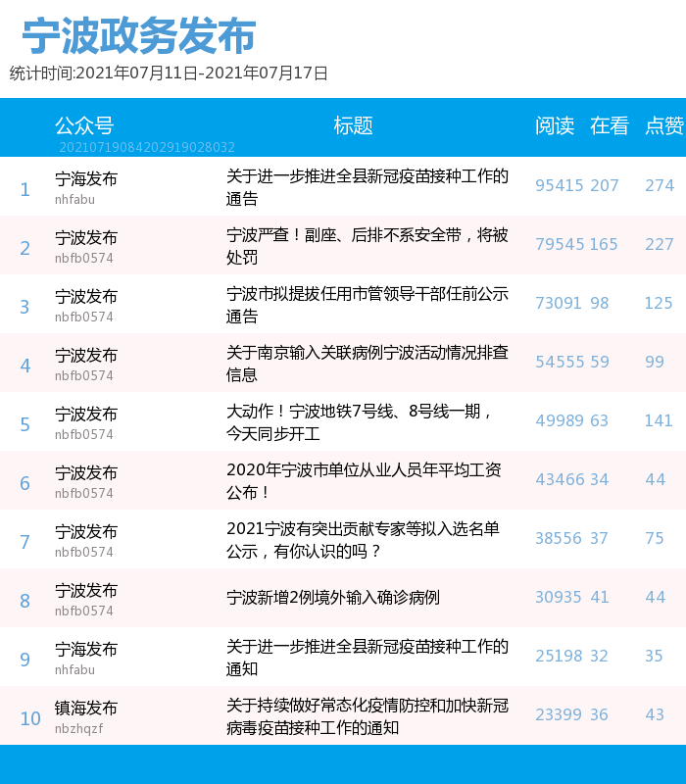Click the 公众号 column header

coord(84,125)
